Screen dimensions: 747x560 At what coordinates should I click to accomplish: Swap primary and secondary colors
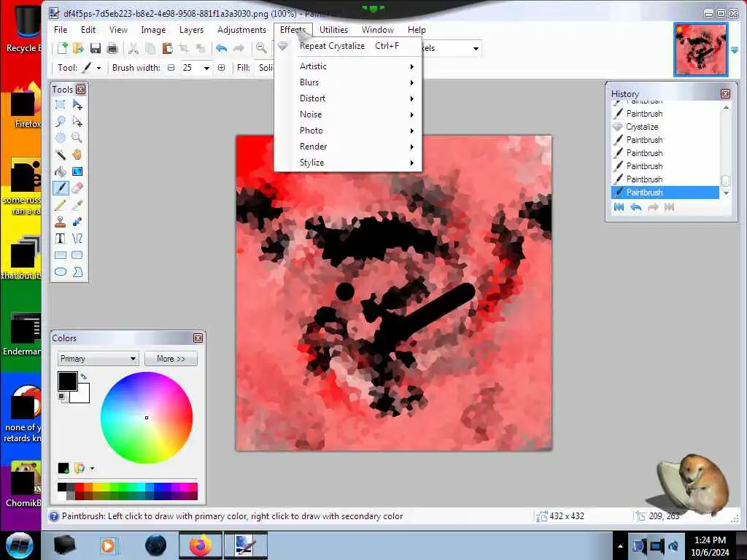[x=84, y=377]
